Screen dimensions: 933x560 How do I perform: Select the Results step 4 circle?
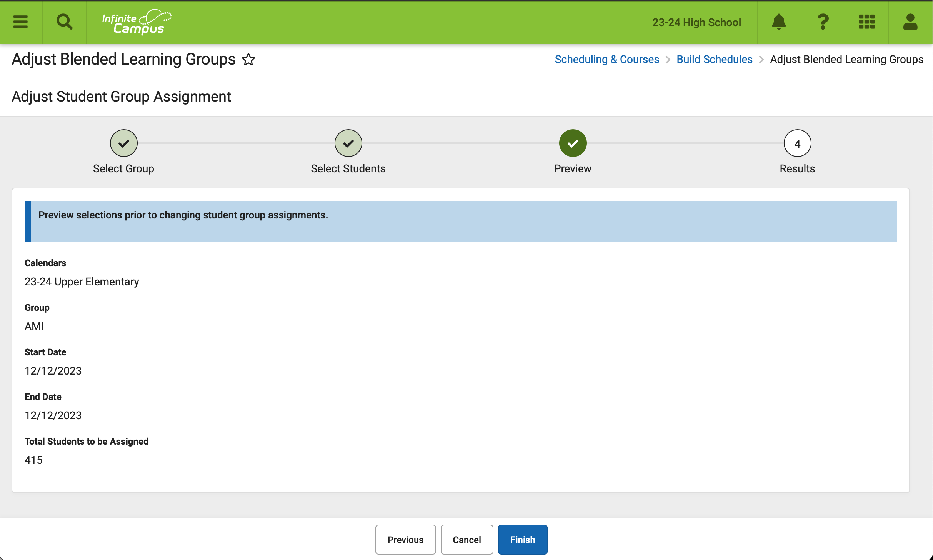pyautogui.click(x=797, y=143)
